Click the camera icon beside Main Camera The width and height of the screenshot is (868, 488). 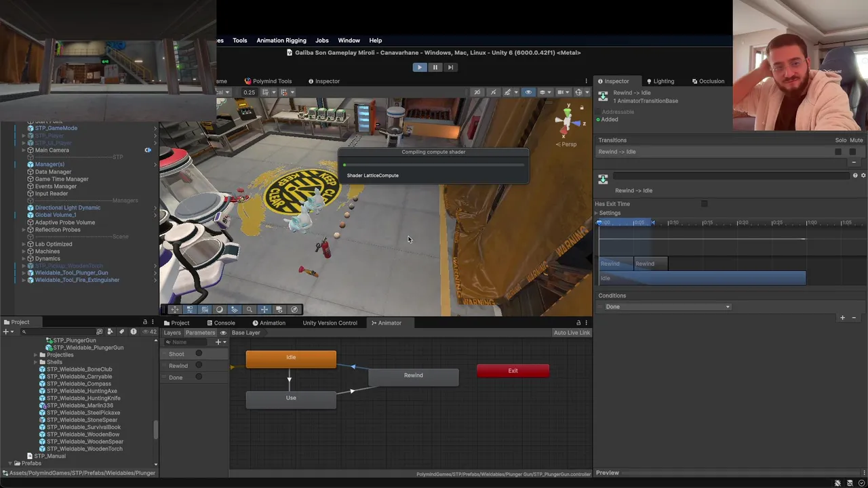pos(148,150)
